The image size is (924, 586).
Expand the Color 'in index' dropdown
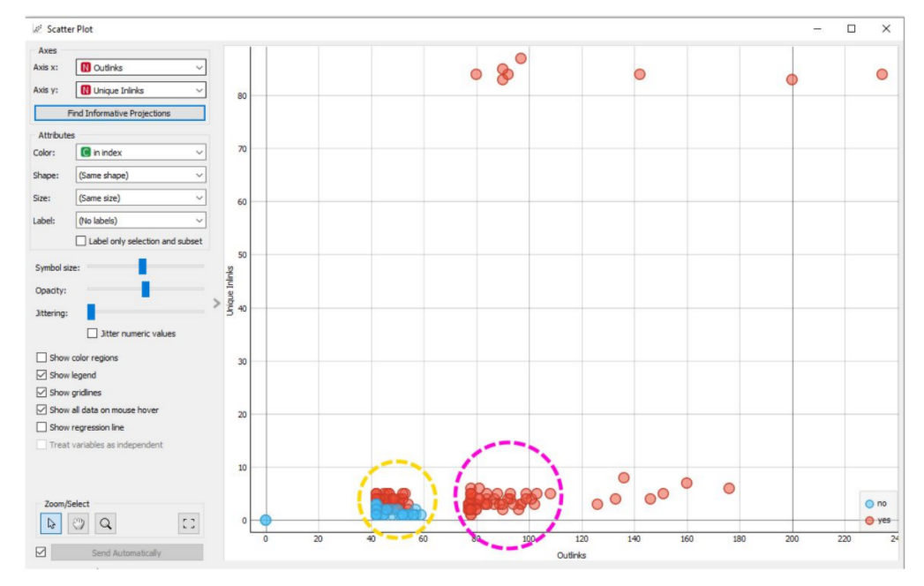pyautogui.click(x=140, y=152)
